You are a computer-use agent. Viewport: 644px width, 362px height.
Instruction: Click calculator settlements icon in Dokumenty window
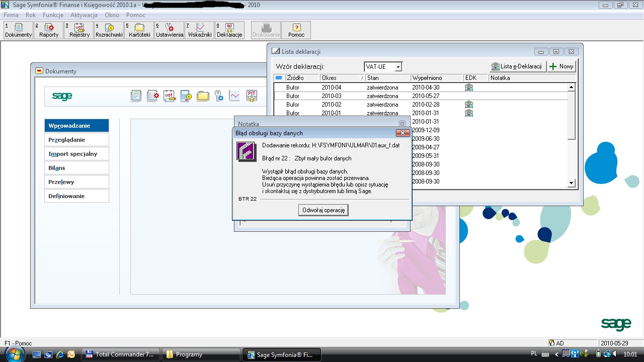[186, 96]
